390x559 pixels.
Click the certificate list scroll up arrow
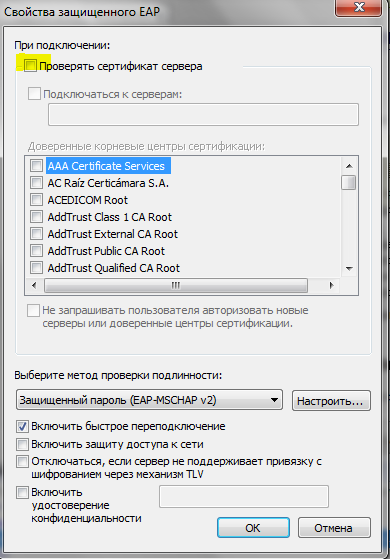click(x=349, y=166)
